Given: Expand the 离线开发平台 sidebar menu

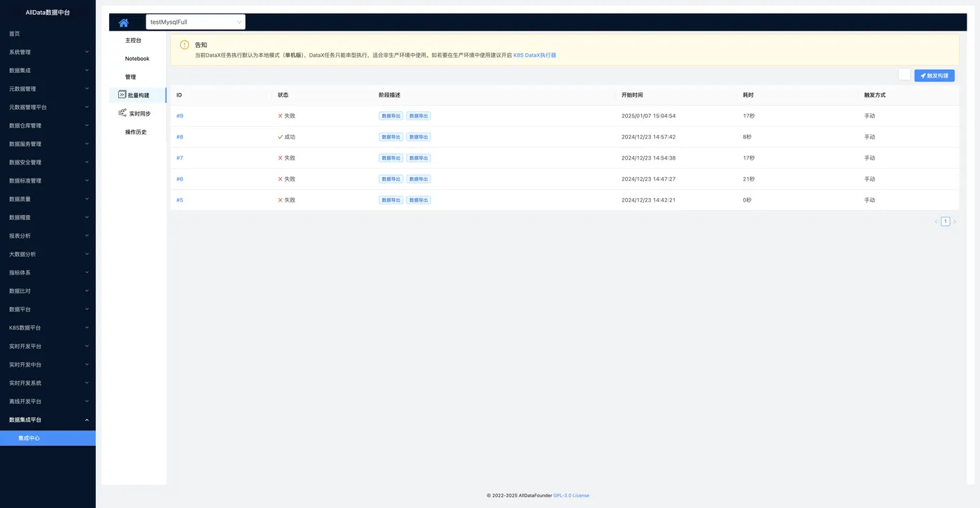Looking at the screenshot, I should tap(48, 402).
